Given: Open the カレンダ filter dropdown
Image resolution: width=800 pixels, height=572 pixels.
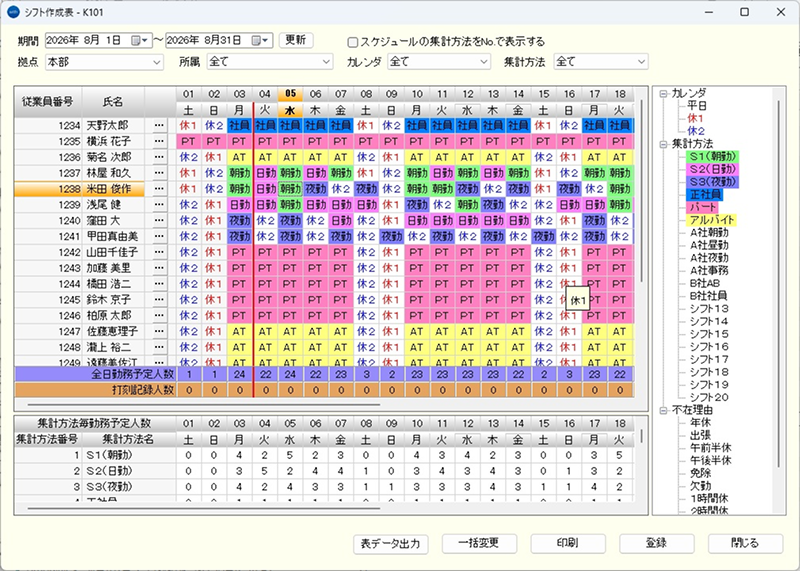Looking at the screenshot, I should pos(439,62).
